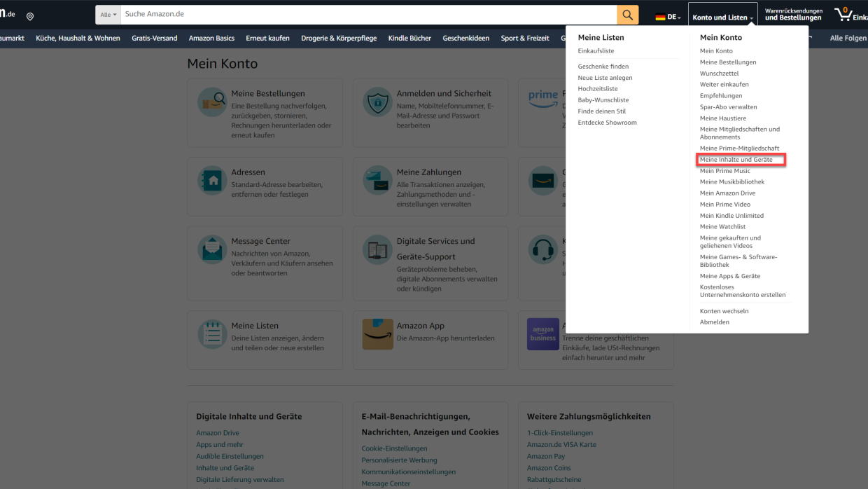Image resolution: width=868 pixels, height=489 pixels.
Task: Click the Meine Zahlungen card icon
Action: click(377, 181)
